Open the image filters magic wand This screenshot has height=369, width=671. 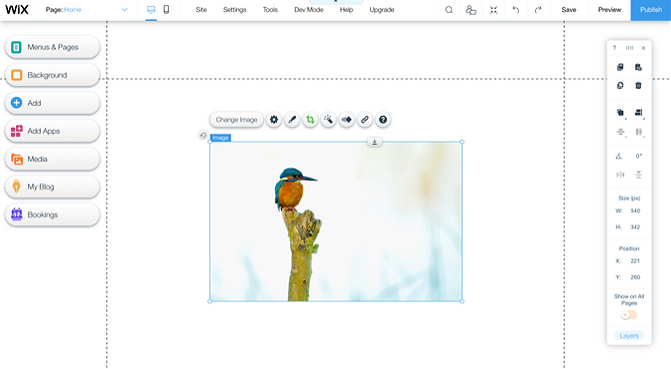(328, 120)
